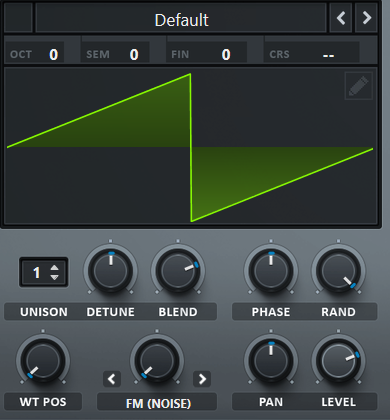Go to the previous wavetable preset
The image size is (390, 420).
(x=341, y=18)
